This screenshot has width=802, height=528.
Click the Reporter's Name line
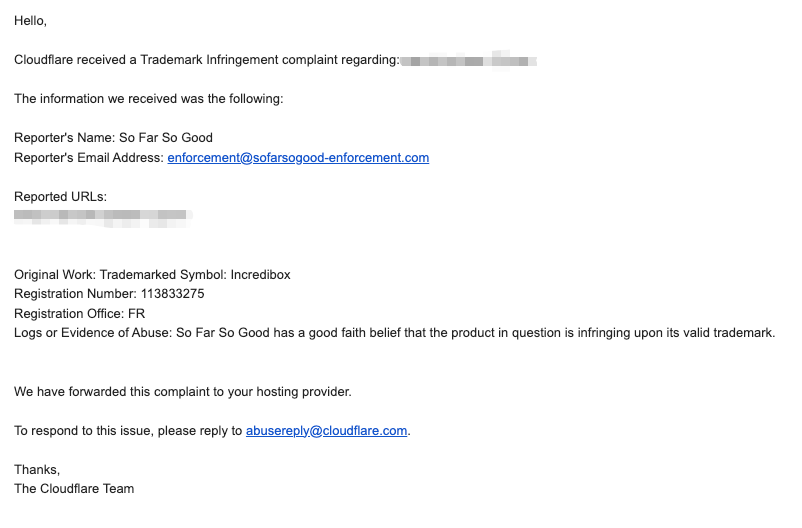(x=113, y=138)
